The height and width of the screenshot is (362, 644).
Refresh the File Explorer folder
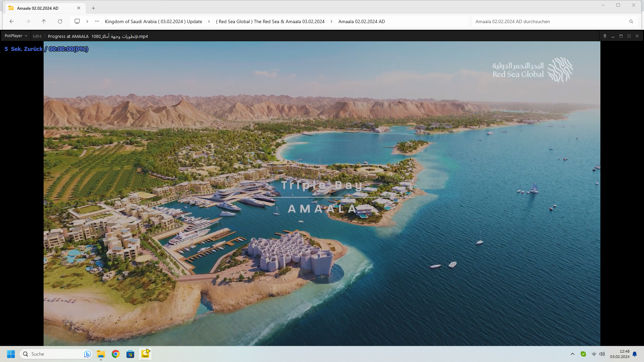[60, 21]
